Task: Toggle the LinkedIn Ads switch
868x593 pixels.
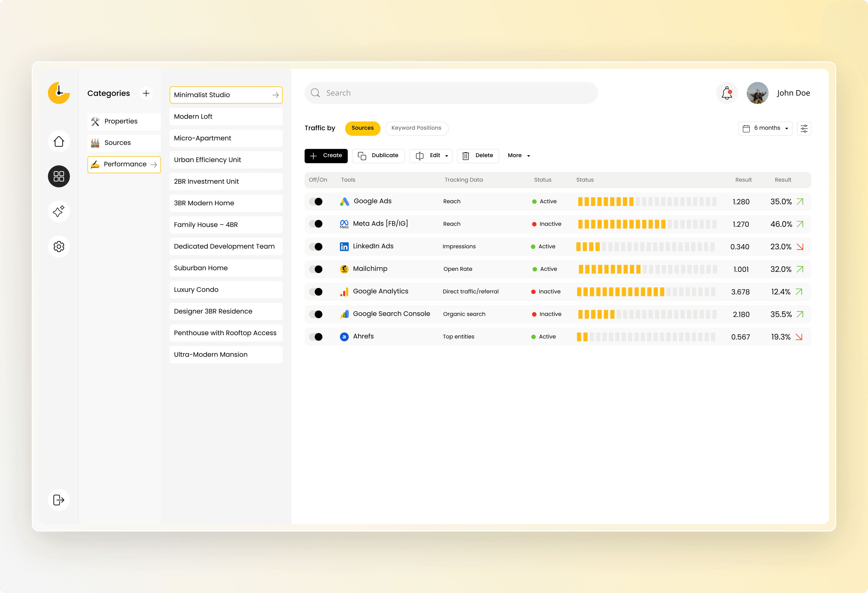Action: click(316, 247)
